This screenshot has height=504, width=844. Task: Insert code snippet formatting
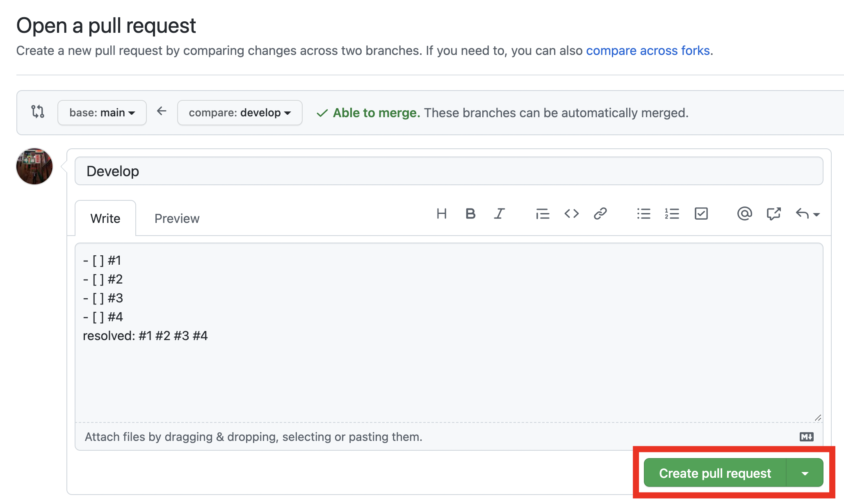point(571,213)
